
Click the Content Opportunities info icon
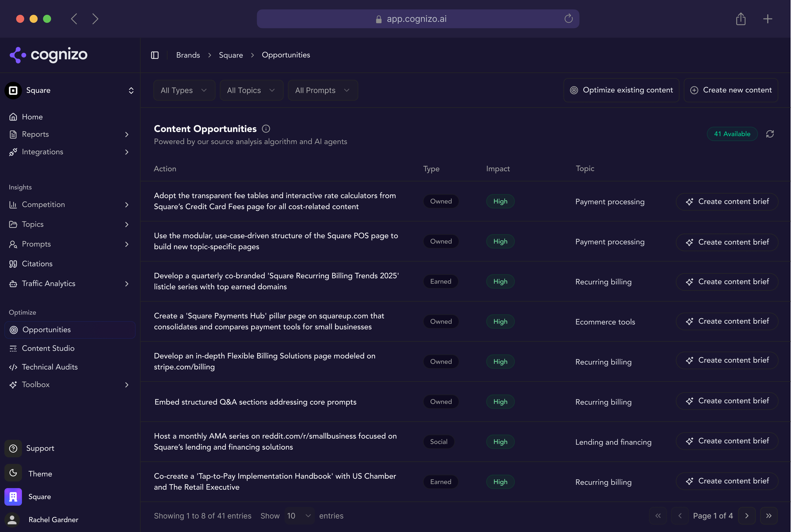point(266,129)
